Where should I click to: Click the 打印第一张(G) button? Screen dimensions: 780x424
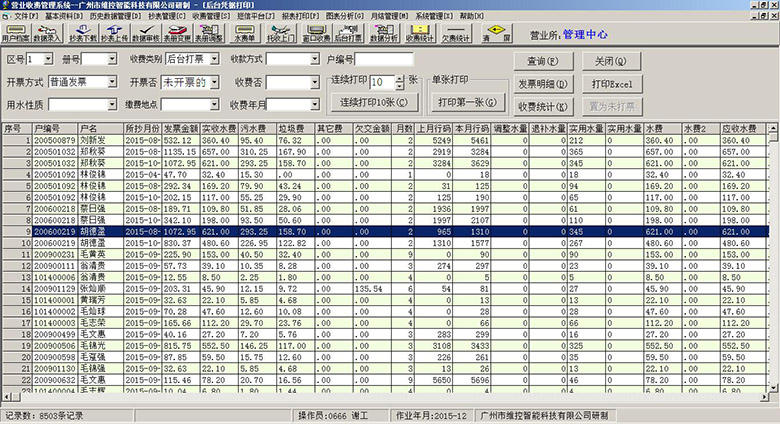pos(467,103)
